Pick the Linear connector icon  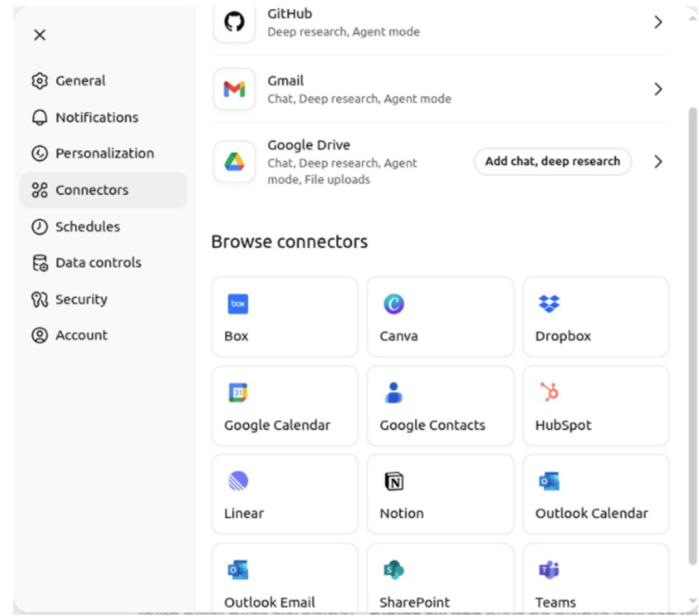(238, 481)
